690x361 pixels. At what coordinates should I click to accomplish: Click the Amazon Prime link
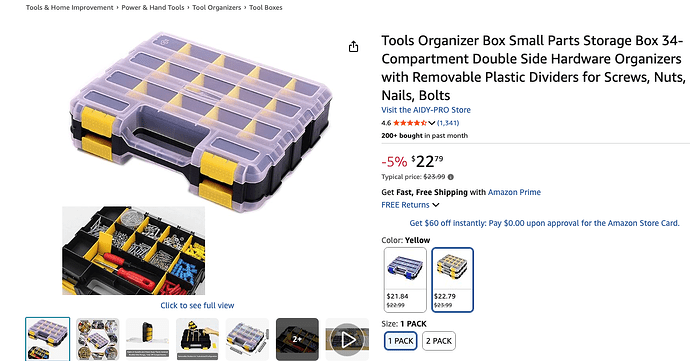point(514,192)
